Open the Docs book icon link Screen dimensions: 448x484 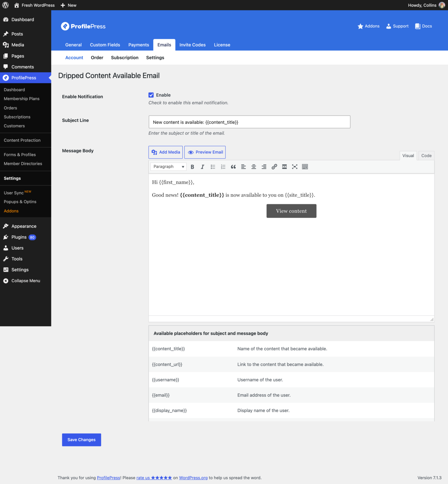(423, 26)
